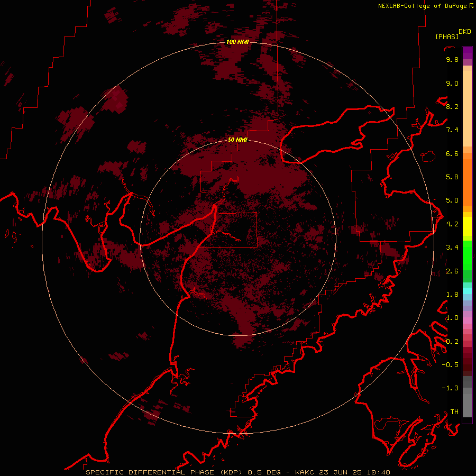Screen dimensions: 476x476
Task: Click the 5.0 scale value
Action: tap(452, 200)
